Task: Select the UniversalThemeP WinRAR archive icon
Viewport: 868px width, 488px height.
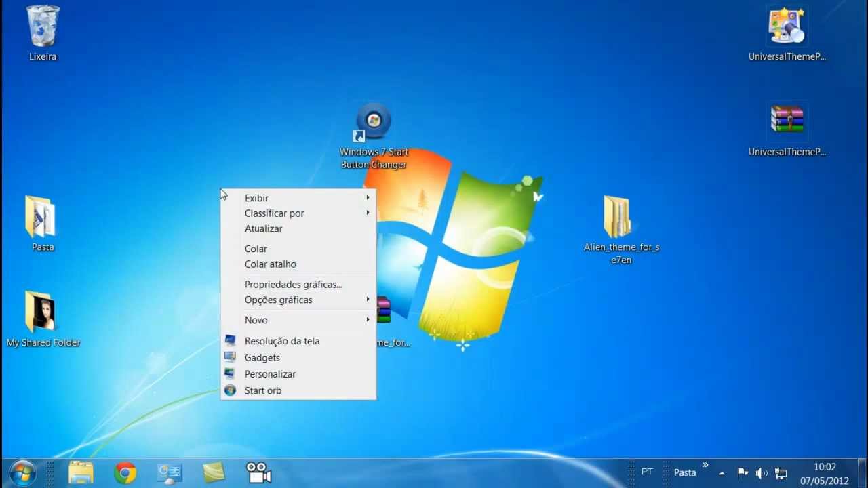Action: point(787,121)
